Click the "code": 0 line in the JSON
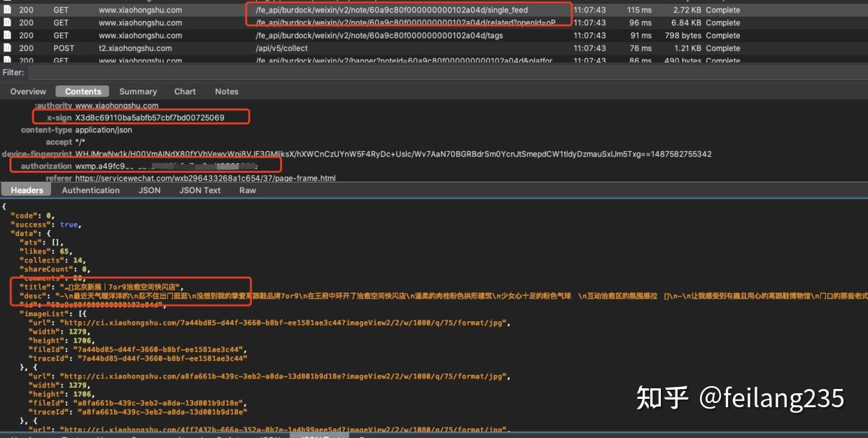Image resolution: width=868 pixels, height=438 pixels. (x=32, y=216)
